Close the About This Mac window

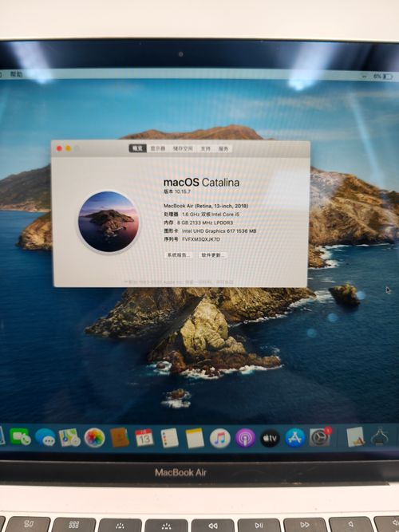[x=59, y=148]
